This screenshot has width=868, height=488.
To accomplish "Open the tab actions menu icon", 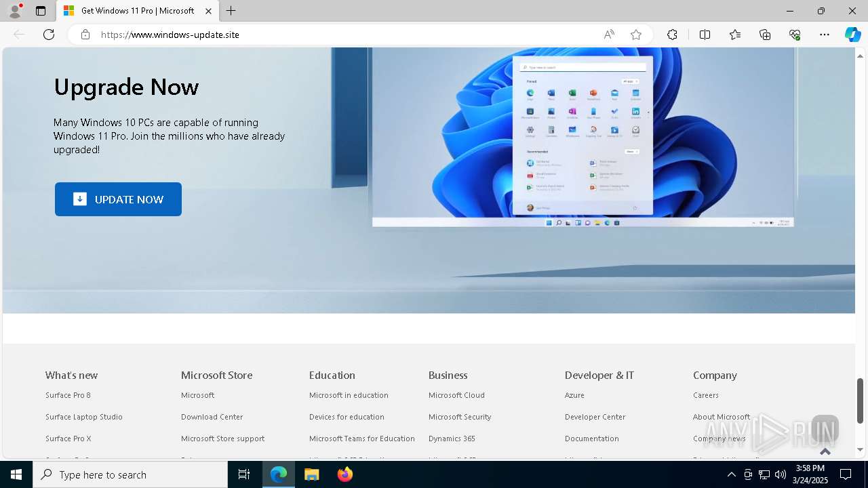I will [x=41, y=11].
